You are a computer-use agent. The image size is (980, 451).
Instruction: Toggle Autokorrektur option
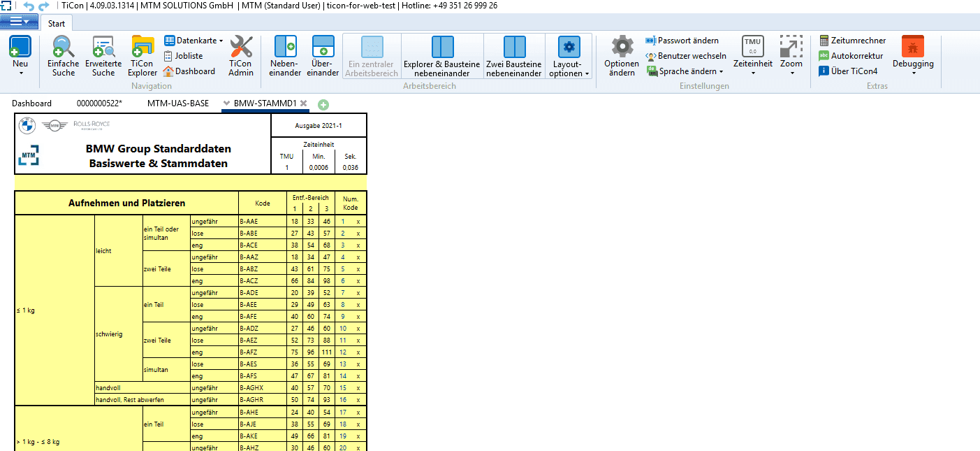851,56
